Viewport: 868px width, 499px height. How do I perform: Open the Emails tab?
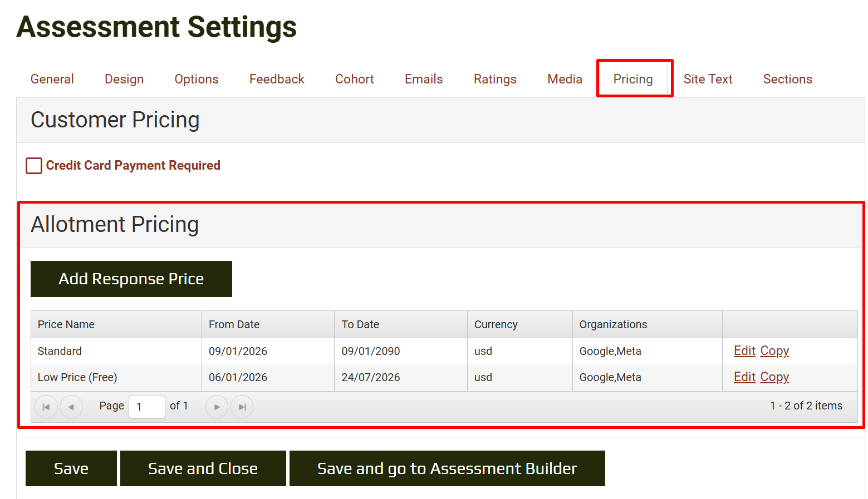(x=423, y=79)
